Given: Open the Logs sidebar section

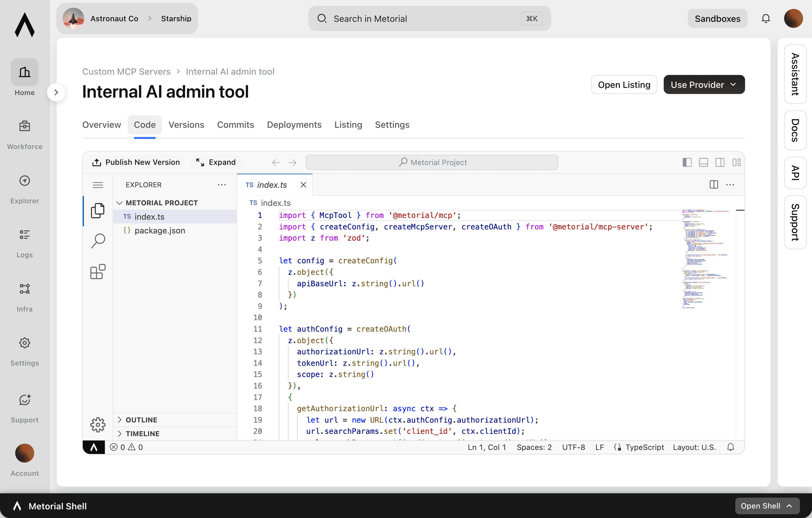Looking at the screenshot, I should coord(25,243).
